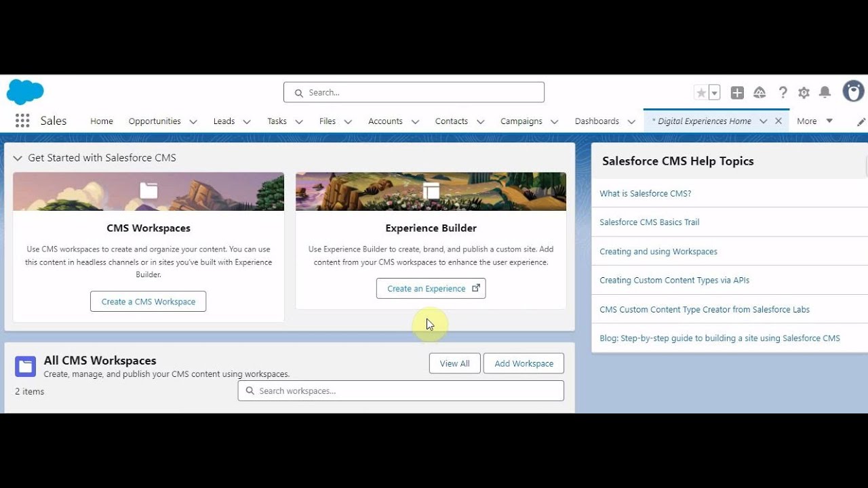Open the global actions plus icon
This screenshot has width=868, height=488.
point(737,93)
